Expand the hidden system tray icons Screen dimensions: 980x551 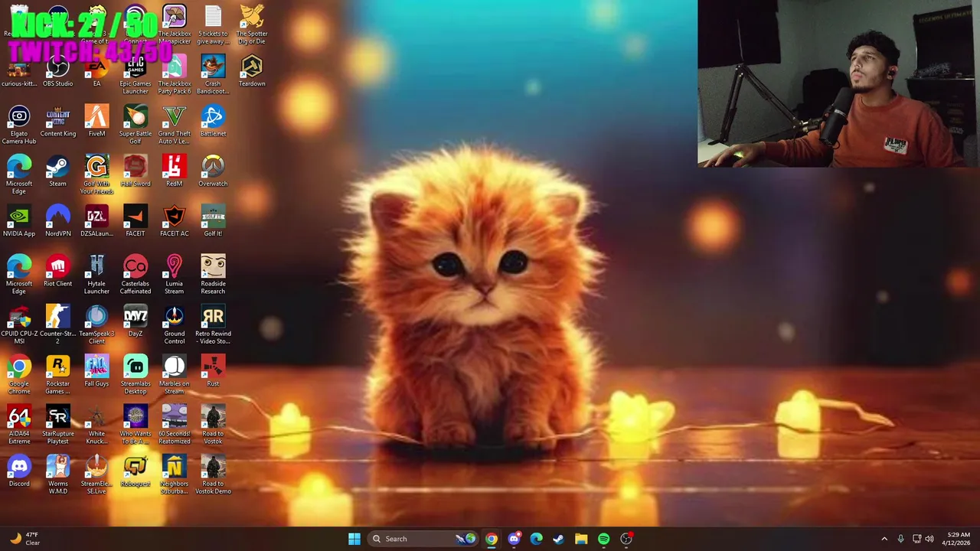[x=884, y=539]
